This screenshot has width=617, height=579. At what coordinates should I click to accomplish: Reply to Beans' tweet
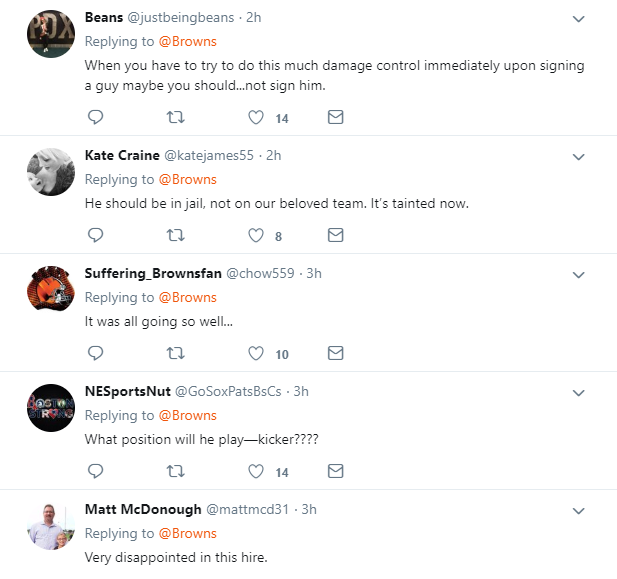[96, 117]
